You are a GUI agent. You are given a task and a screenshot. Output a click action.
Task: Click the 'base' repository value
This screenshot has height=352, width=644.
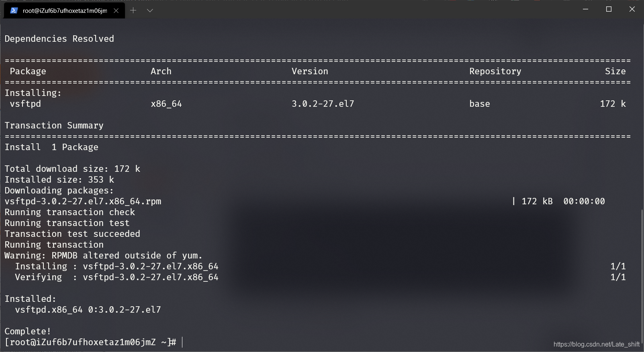[x=480, y=104]
